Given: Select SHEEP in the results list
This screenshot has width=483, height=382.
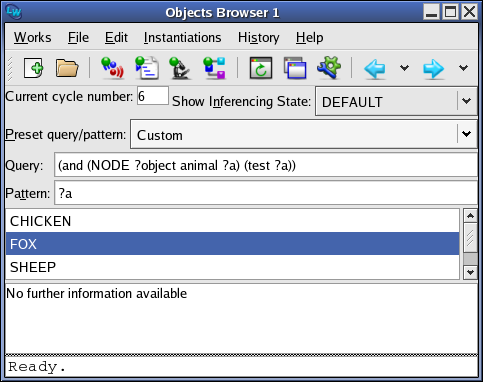Looking at the screenshot, I should (x=232, y=267).
